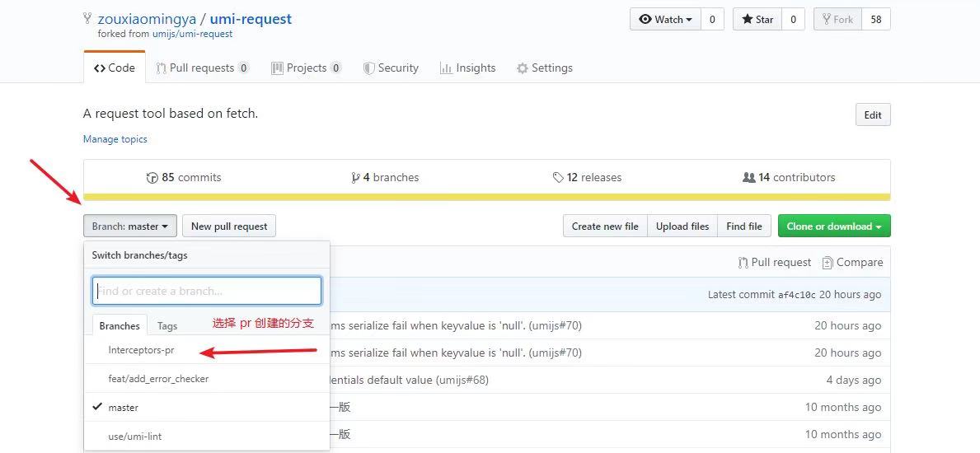
Task: Click the Security shield icon
Action: pos(368,68)
